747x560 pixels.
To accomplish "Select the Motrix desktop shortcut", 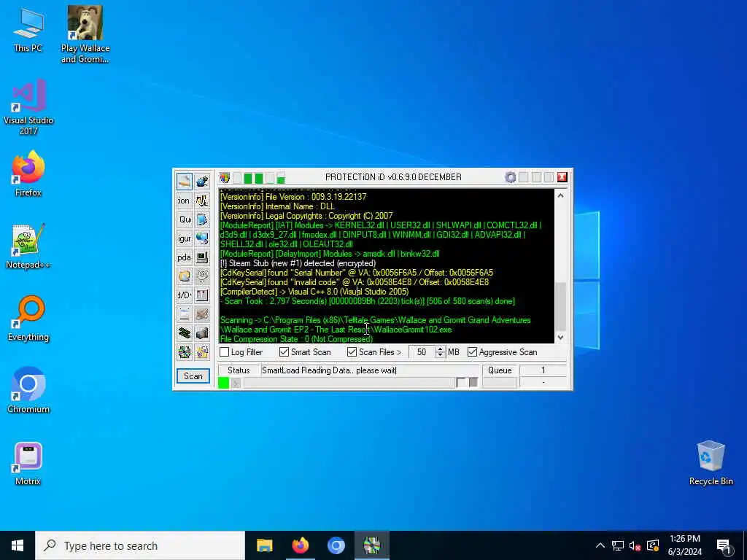I will (28, 464).
